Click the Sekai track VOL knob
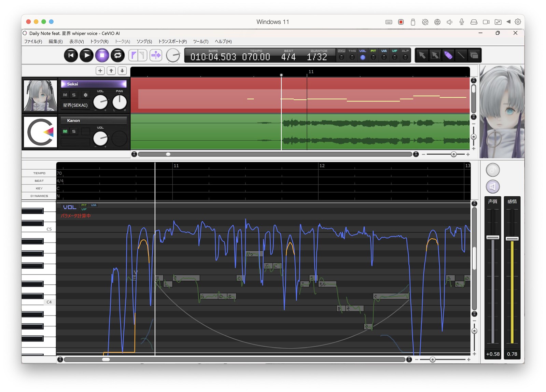Screen dimensions: 546x392 click(100, 102)
